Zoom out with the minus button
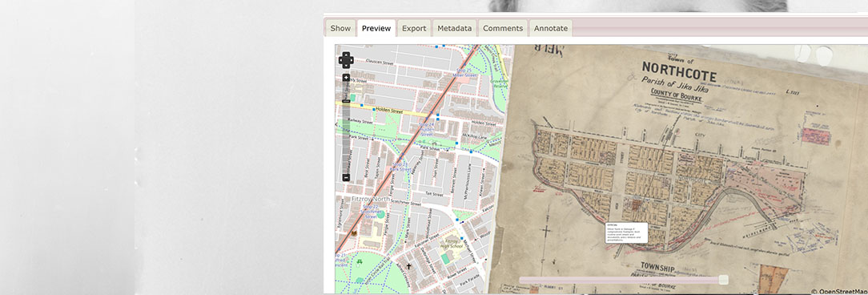The width and height of the screenshot is (868, 295). (346, 177)
